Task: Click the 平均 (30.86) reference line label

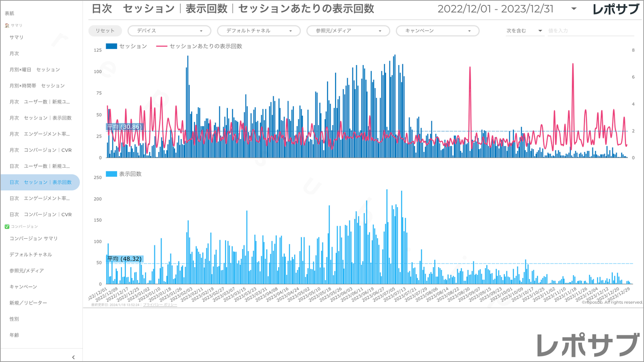Action: [124, 127]
